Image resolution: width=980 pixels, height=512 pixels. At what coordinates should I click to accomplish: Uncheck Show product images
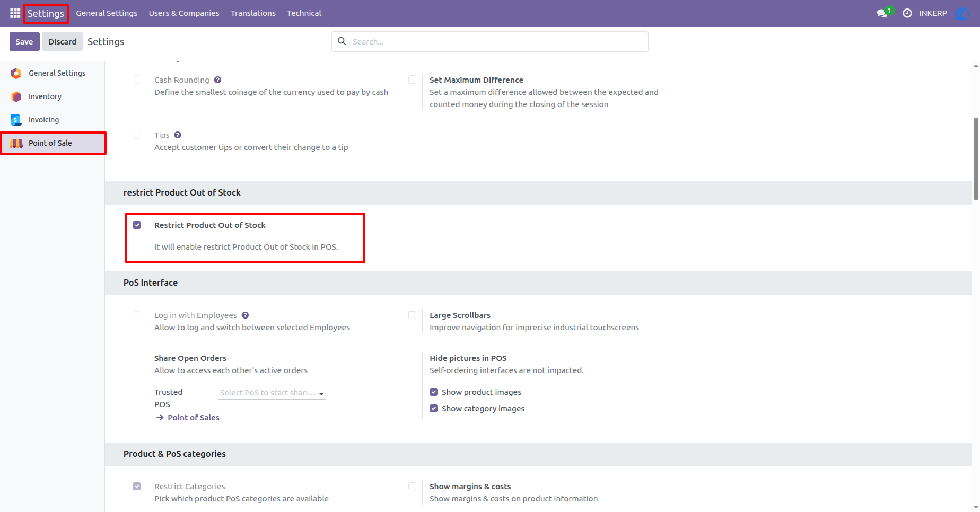coord(434,392)
